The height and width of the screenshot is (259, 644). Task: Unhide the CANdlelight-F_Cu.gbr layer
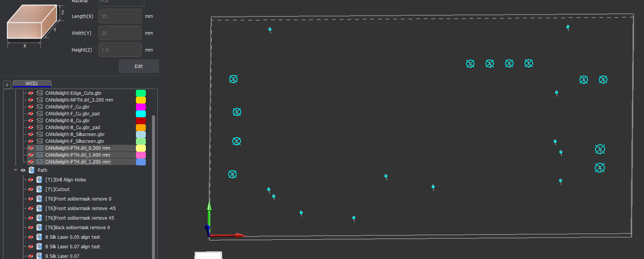point(31,107)
